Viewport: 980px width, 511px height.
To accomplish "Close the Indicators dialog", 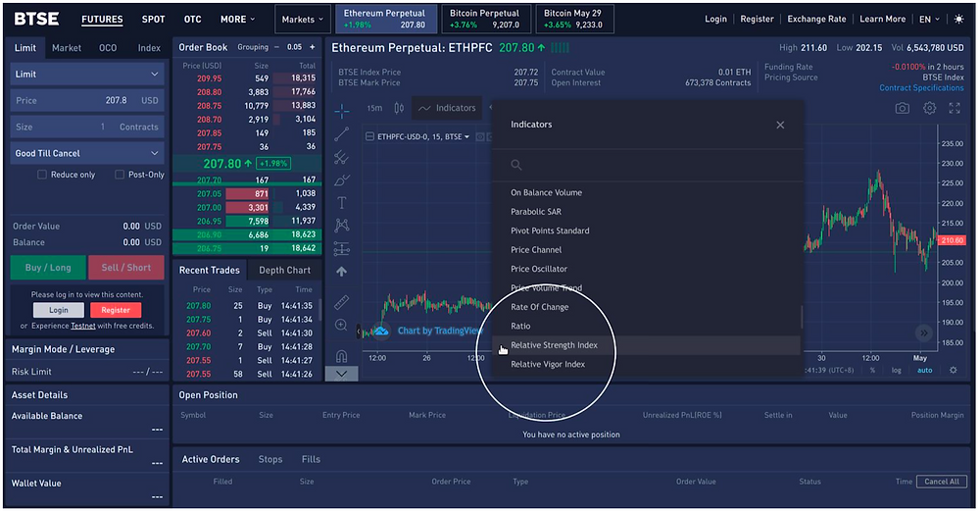I will click(780, 126).
